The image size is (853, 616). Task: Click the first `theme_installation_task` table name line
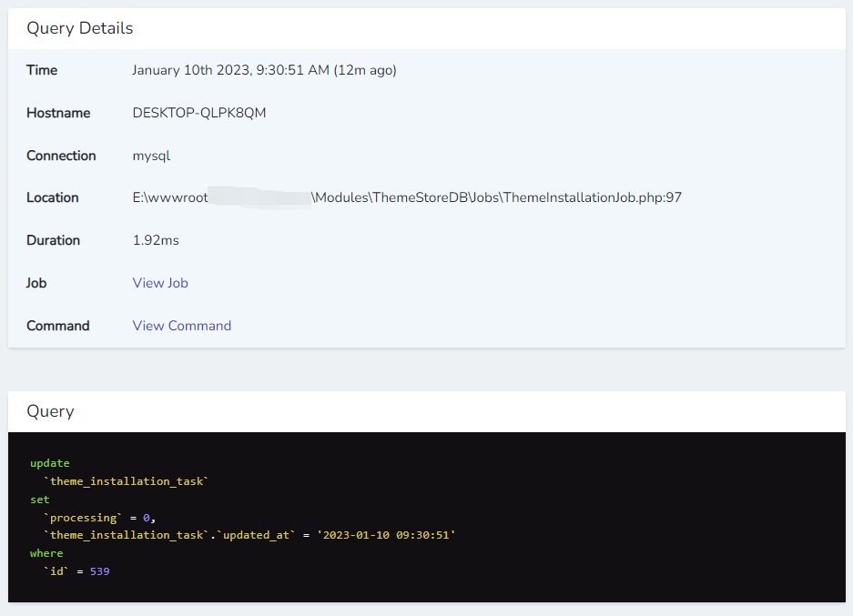coord(127,481)
